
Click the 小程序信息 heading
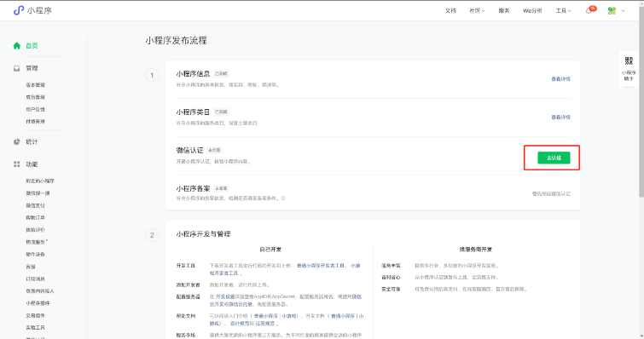tap(193, 74)
